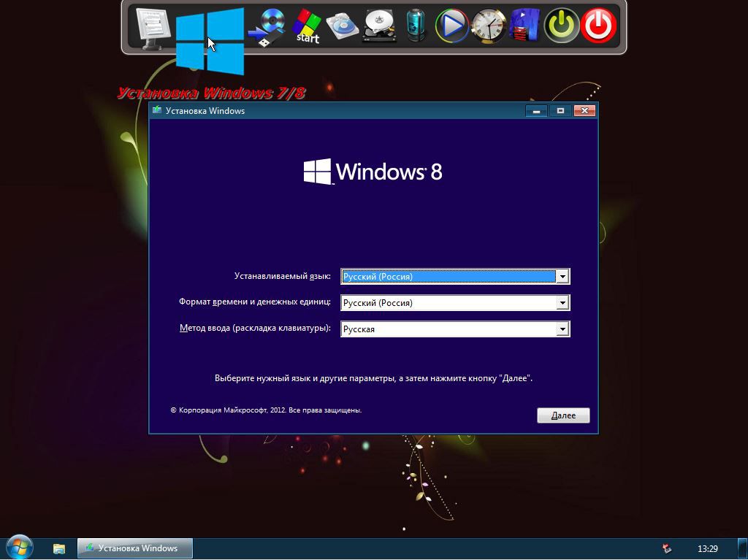Open the hard disk drive dock icon
The width and height of the screenshot is (748, 560).
click(x=380, y=27)
